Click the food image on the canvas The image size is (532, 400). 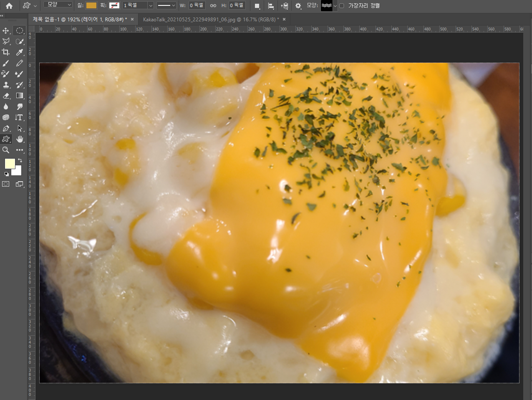pyautogui.click(x=279, y=223)
